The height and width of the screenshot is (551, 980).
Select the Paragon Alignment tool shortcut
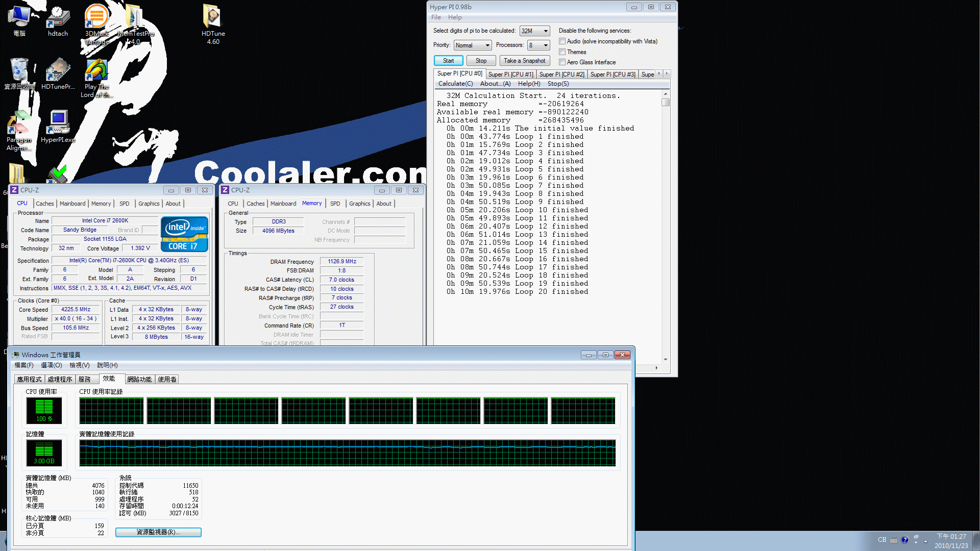click(x=19, y=131)
